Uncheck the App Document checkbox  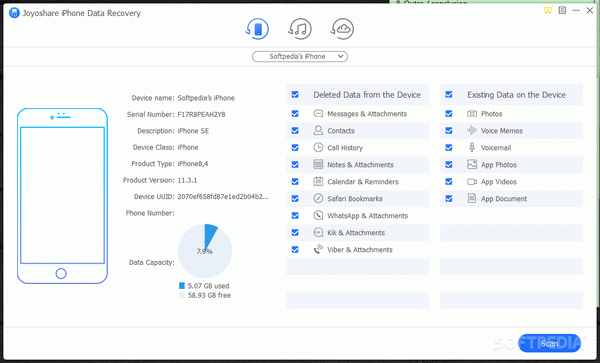[449, 198]
